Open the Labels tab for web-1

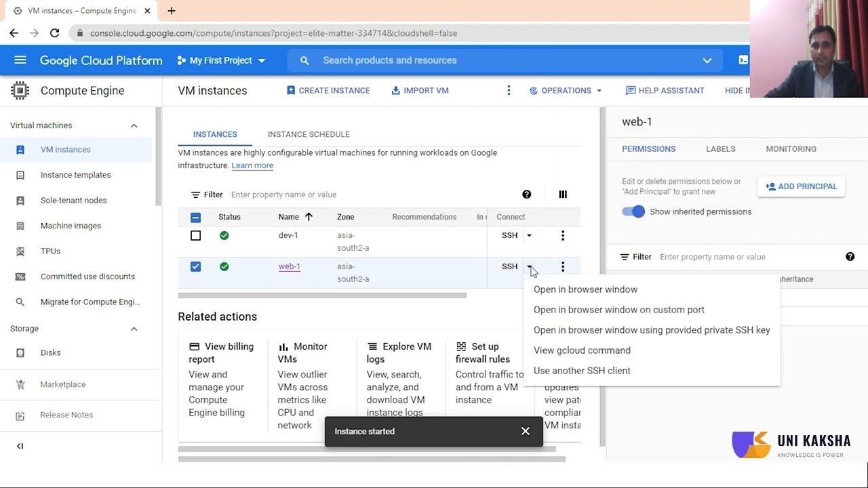point(720,149)
